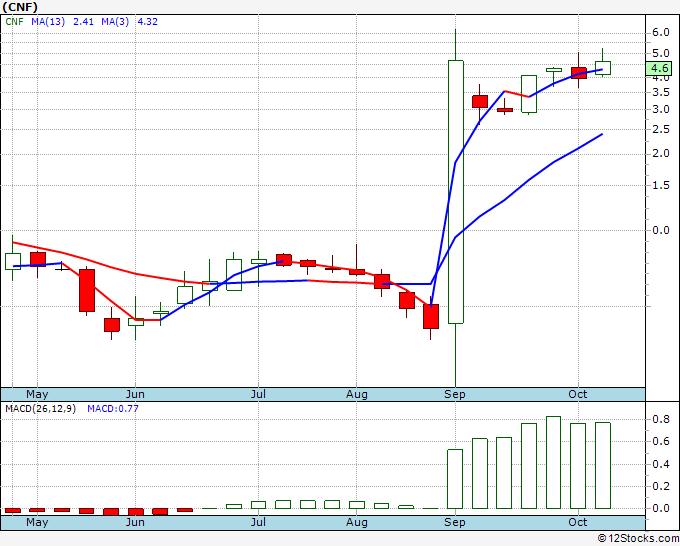Viewport: 680px width, 546px height.
Task: Click the Aug label on MACD axis
Action: (x=356, y=522)
